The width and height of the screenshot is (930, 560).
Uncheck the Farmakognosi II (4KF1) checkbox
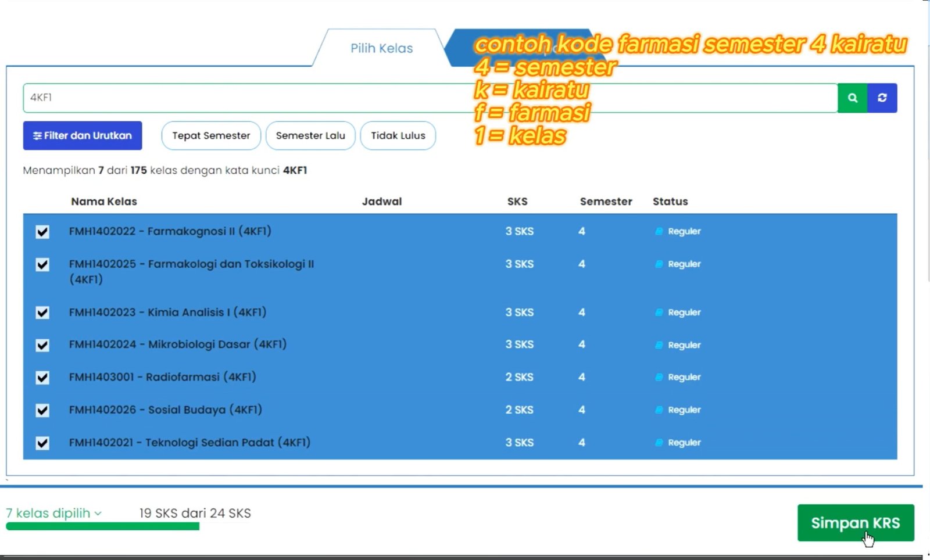tap(42, 232)
